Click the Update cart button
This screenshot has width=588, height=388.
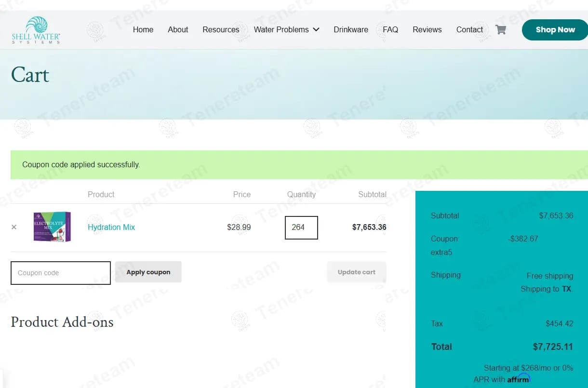(357, 272)
